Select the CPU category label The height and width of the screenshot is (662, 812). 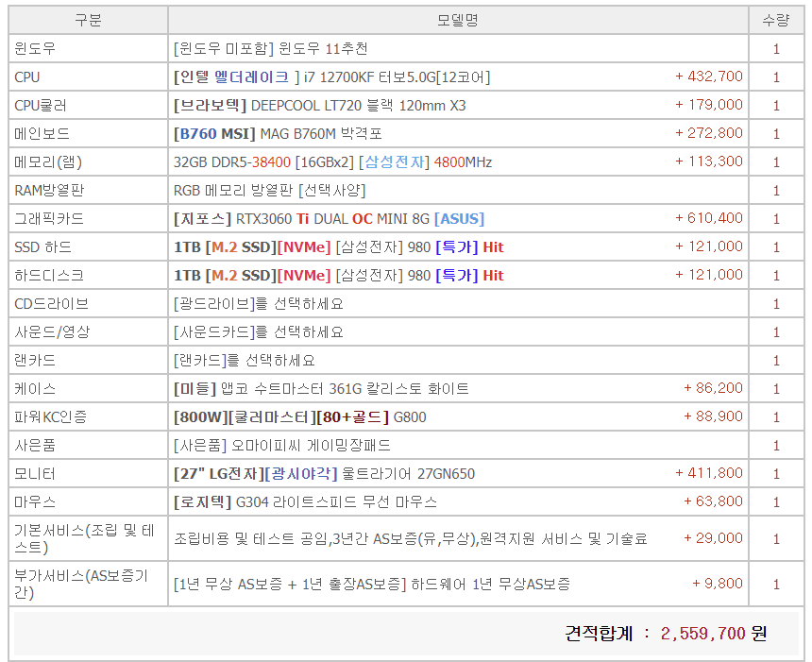pyautogui.click(x=27, y=77)
